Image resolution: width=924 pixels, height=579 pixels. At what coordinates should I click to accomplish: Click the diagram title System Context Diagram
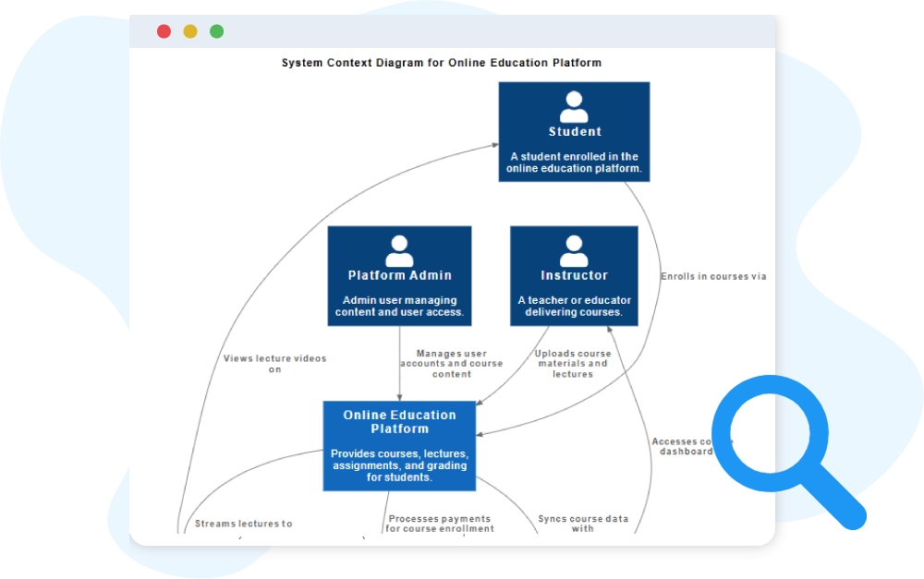(x=442, y=63)
